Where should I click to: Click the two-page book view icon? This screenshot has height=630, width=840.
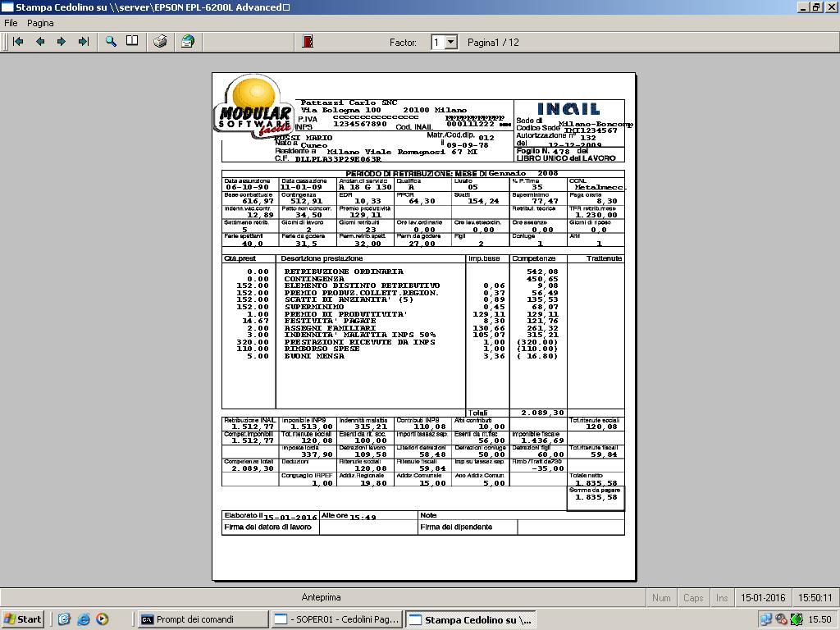coord(132,42)
